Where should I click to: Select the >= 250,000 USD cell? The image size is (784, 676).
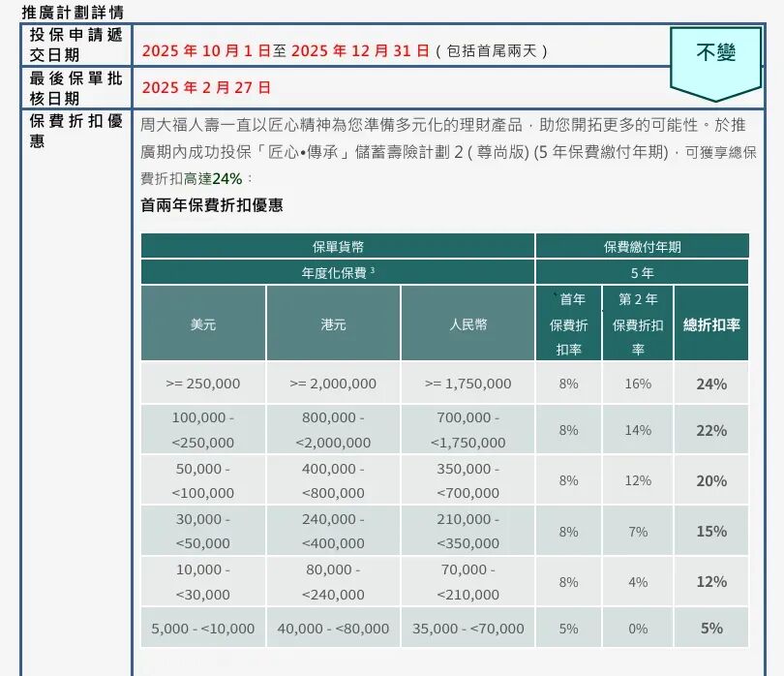[203, 384]
